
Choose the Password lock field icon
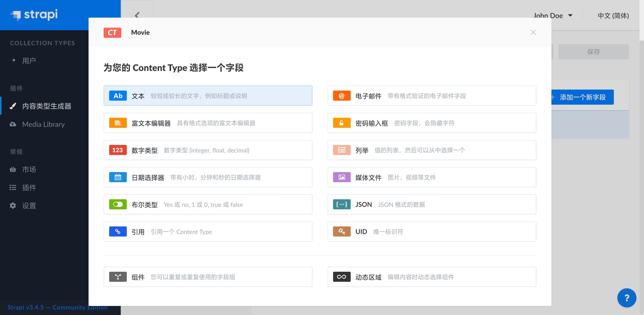pos(342,123)
